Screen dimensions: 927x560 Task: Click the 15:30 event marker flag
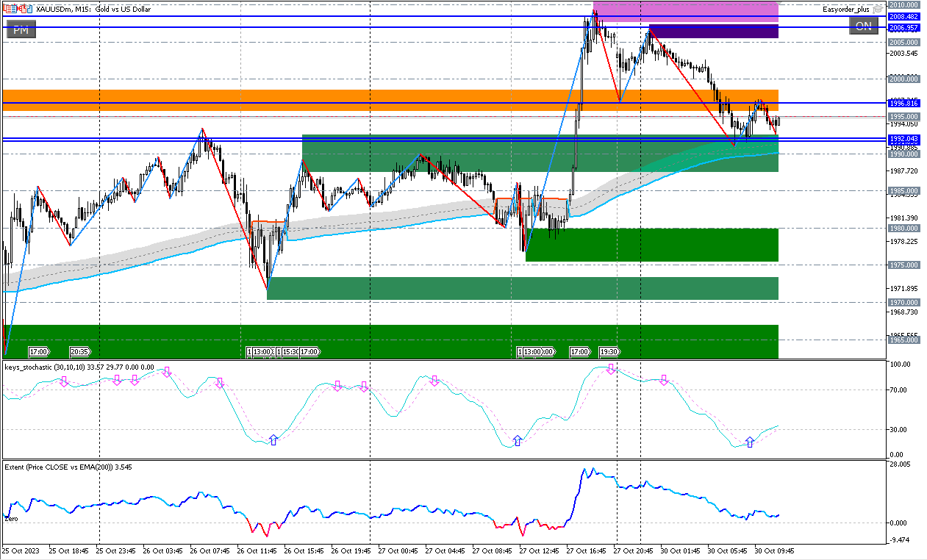click(x=289, y=352)
